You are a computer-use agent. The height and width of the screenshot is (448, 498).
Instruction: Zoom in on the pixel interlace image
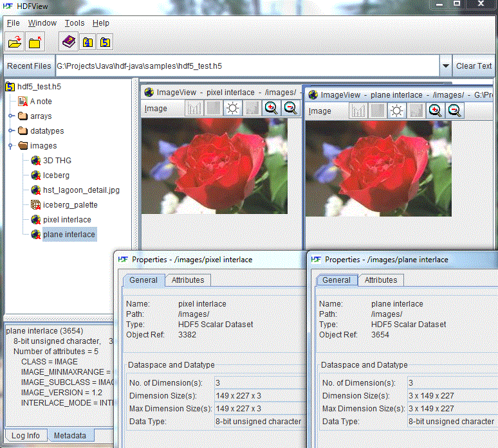pos(272,109)
